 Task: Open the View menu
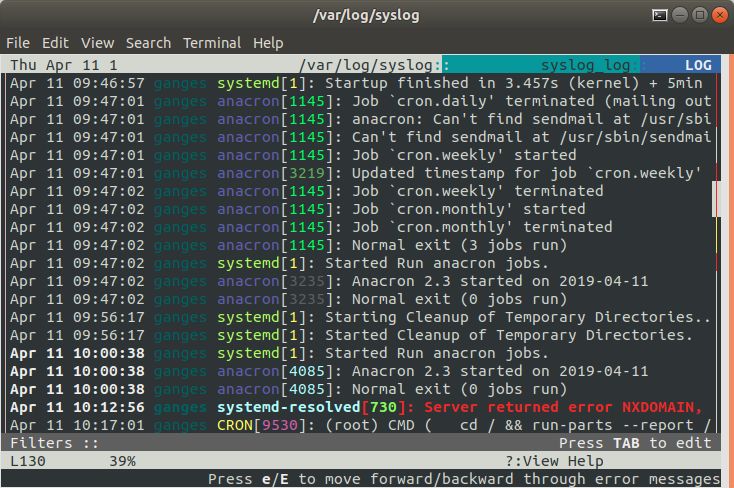click(x=97, y=43)
